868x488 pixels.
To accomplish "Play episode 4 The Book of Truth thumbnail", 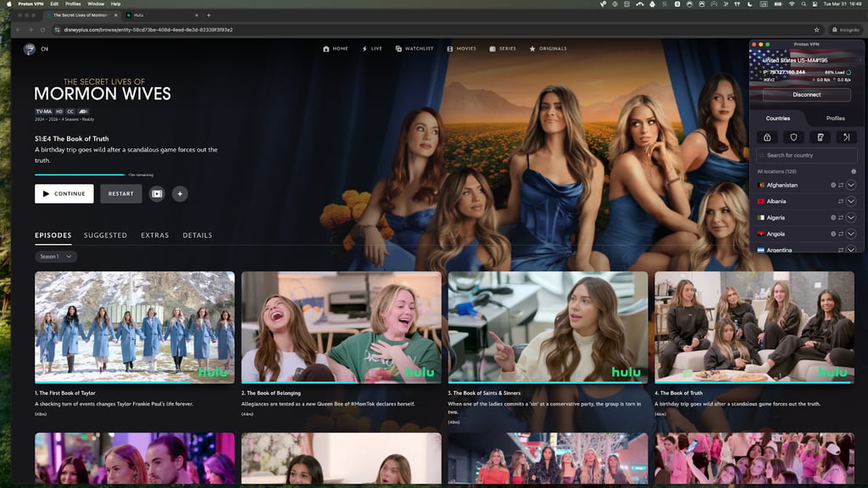I will point(754,327).
